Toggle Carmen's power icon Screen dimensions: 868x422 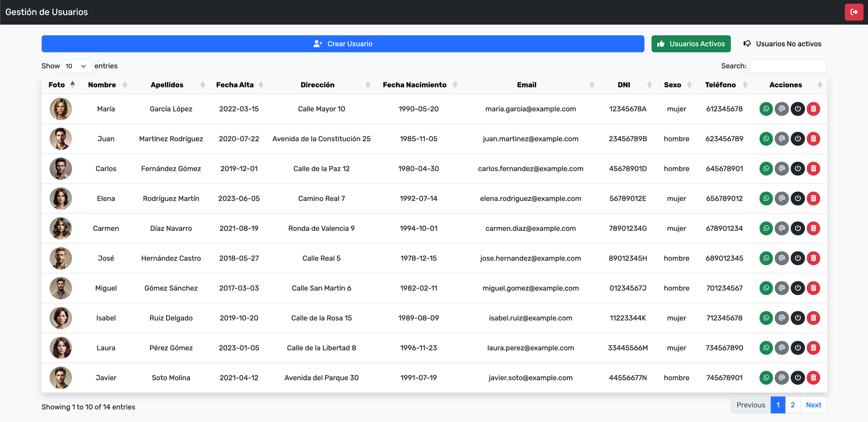coord(797,228)
